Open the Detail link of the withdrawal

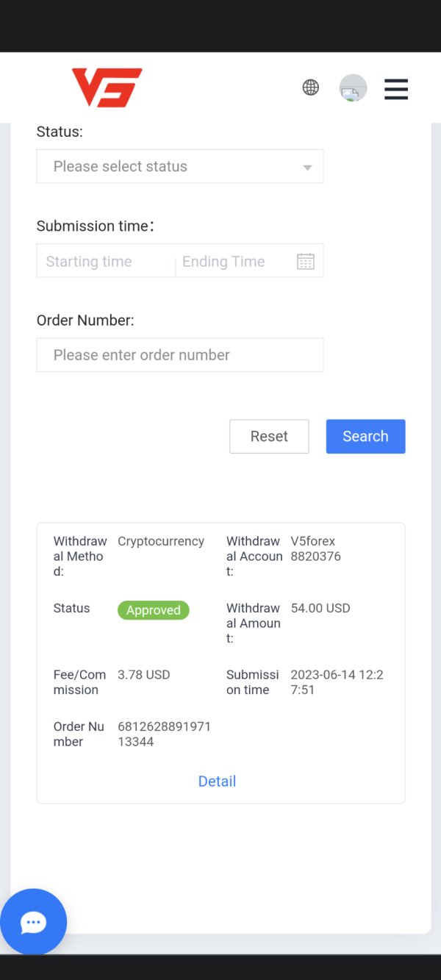(x=217, y=782)
